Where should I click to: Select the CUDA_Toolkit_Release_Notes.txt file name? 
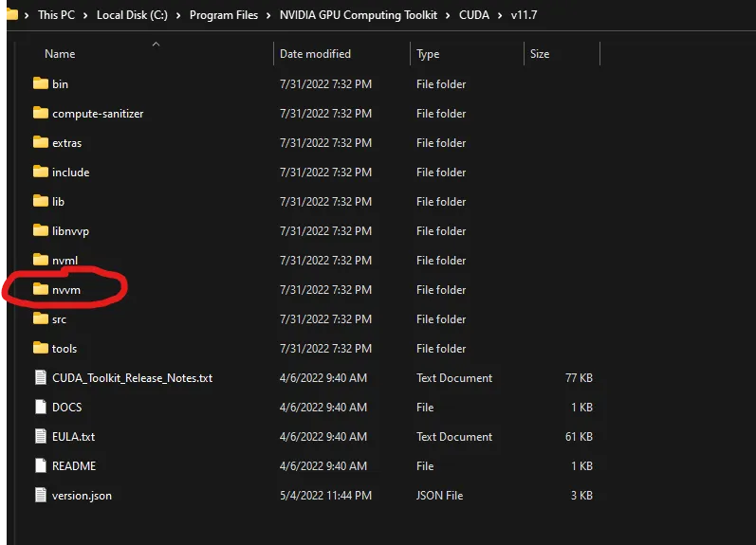click(132, 378)
